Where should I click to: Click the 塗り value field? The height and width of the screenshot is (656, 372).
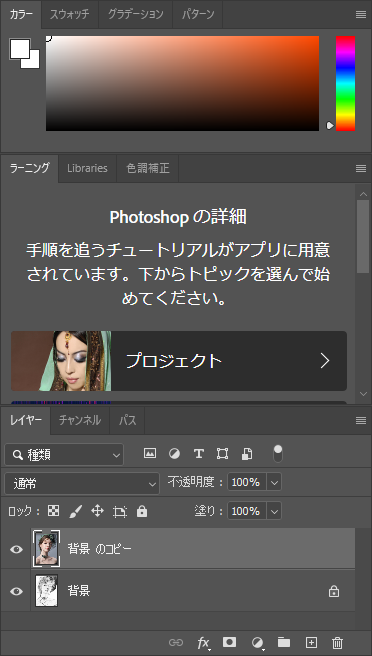246,511
